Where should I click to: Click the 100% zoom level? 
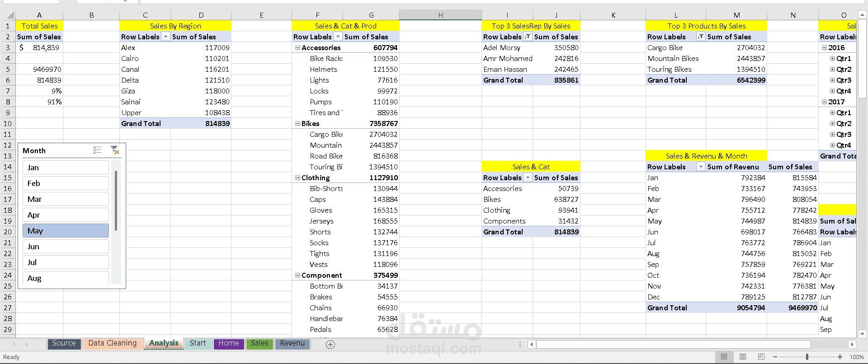[x=857, y=357]
